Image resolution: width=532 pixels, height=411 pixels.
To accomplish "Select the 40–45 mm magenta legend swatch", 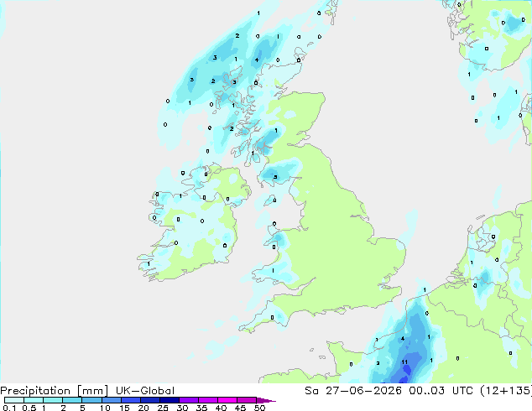I will pos(227,400).
